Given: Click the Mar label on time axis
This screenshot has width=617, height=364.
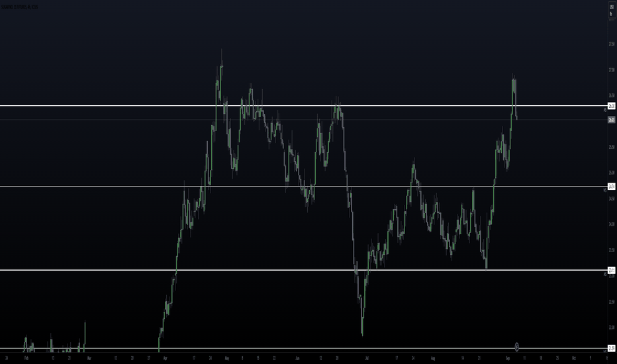Looking at the screenshot, I should [89, 359].
